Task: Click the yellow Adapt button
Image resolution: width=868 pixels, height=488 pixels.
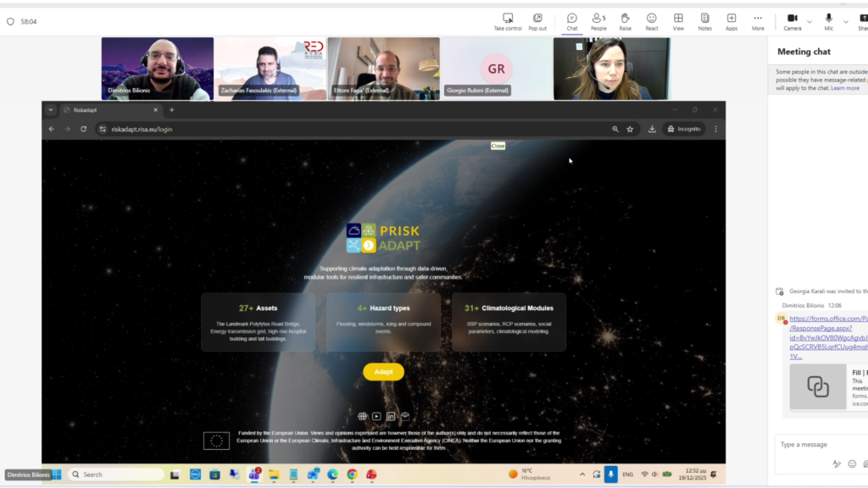Action: point(383,372)
